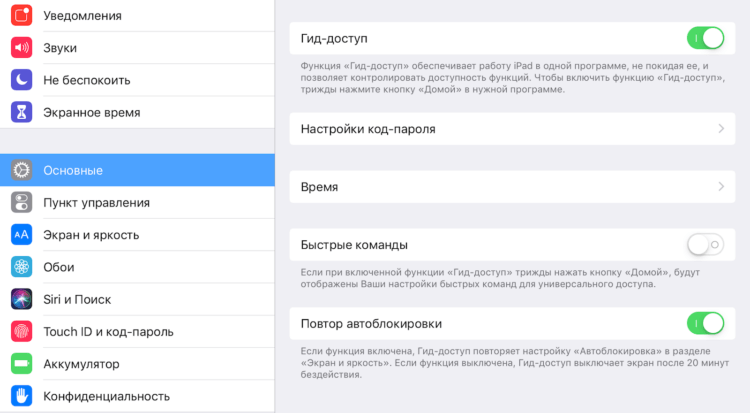
Task: Open the Время row chevron
Action: coord(721,187)
